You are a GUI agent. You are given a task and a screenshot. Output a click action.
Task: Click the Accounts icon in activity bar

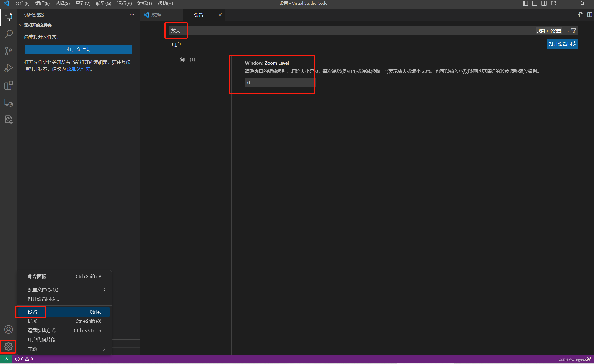tap(9, 329)
